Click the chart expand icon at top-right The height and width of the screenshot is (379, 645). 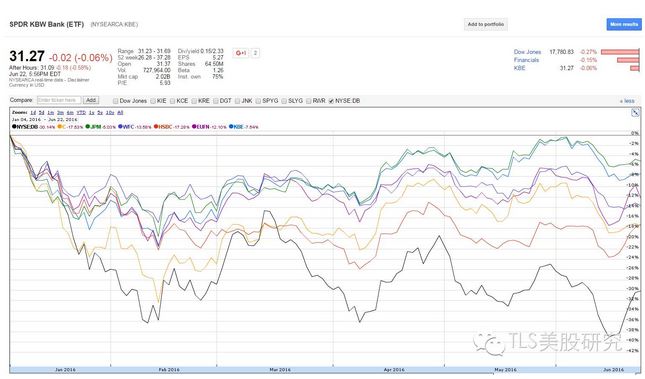coord(635,112)
